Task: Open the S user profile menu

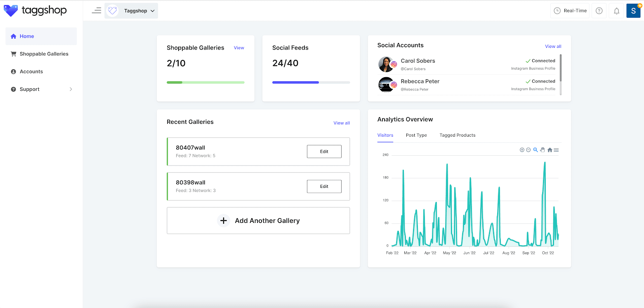Action: point(633,11)
